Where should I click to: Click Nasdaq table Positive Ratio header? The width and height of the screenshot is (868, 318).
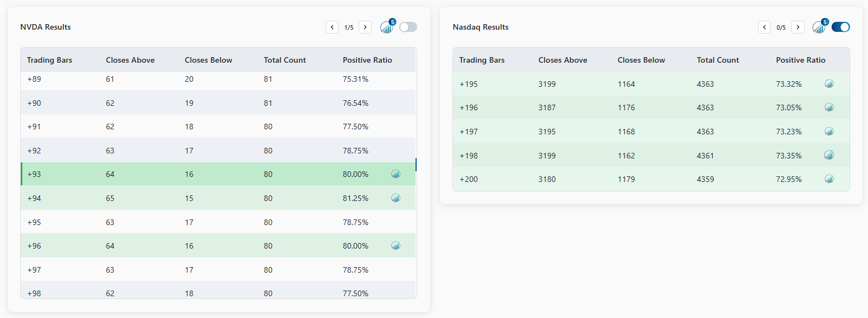click(x=801, y=60)
